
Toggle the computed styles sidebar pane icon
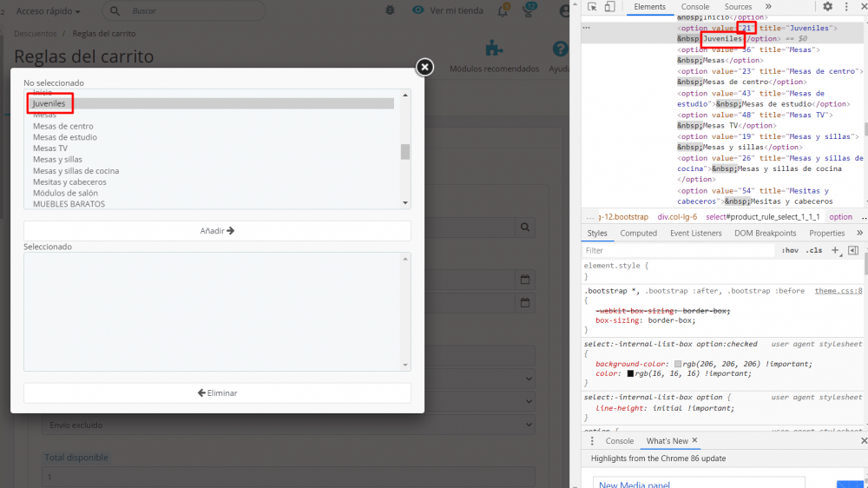853,250
